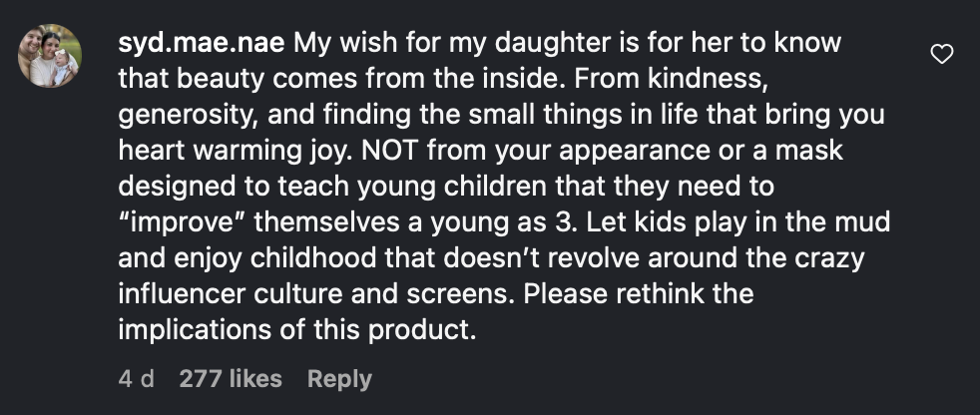
Task: Open syd.mae.nae profile picture
Action: (x=49, y=56)
